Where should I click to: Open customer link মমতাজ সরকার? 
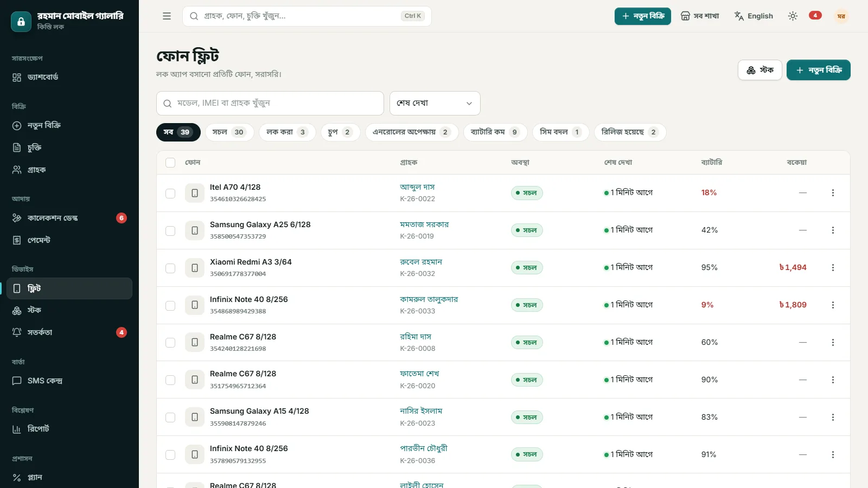point(424,224)
